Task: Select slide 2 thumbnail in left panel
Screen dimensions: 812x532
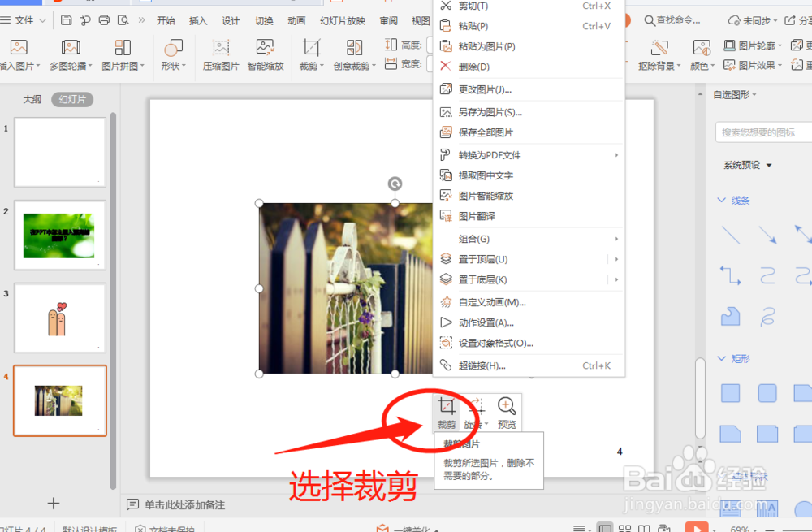Action: click(59, 236)
